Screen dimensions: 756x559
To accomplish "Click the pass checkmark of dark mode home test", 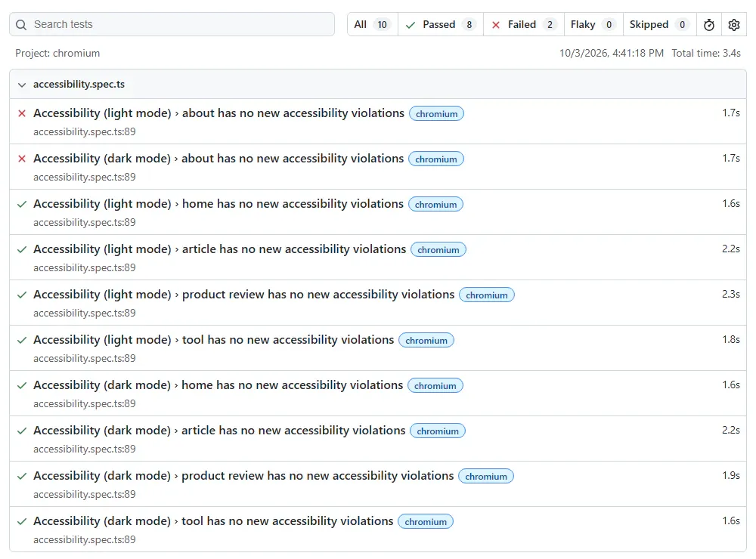I will tap(22, 385).
